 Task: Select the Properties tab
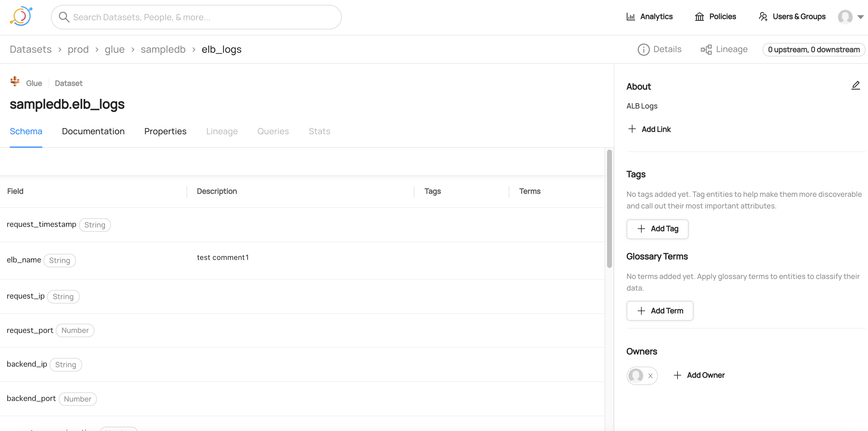click(x=165, y=131)
